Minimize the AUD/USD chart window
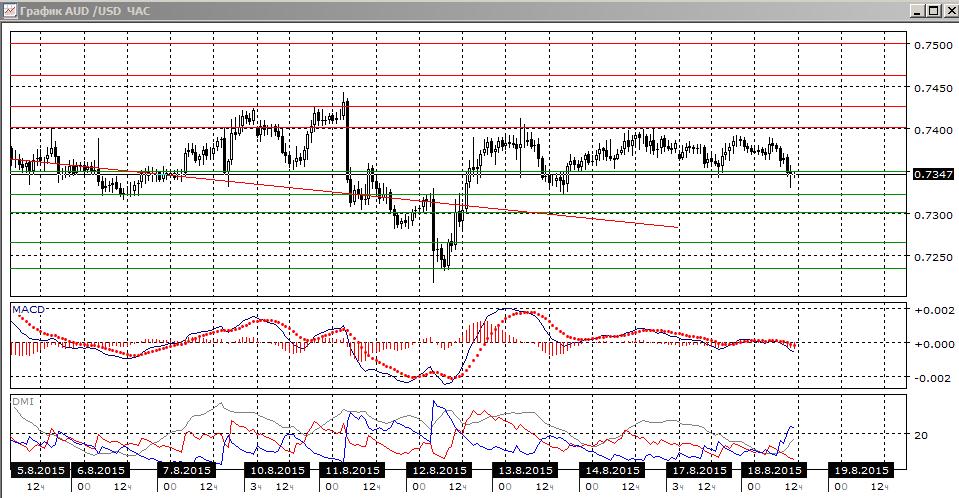Image resolution: width=959 pixels, height=498 pixels. 917,10
